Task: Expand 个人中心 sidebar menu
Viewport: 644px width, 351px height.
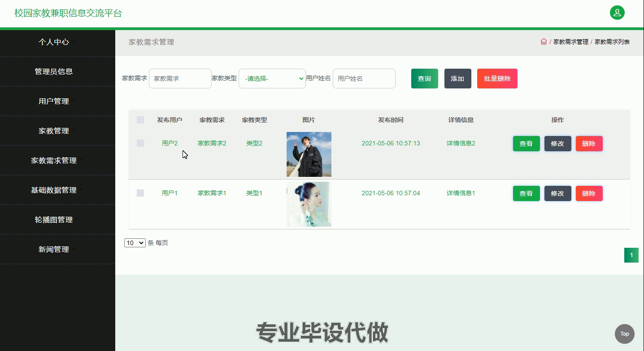Action: coord(54,42)
